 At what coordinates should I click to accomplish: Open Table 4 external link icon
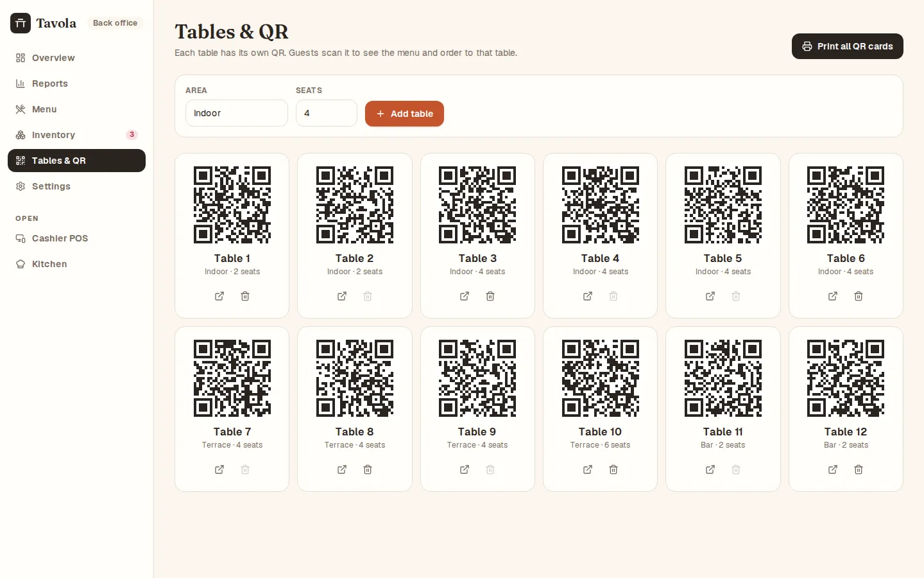pyautogui.click(x=588, y=296)
